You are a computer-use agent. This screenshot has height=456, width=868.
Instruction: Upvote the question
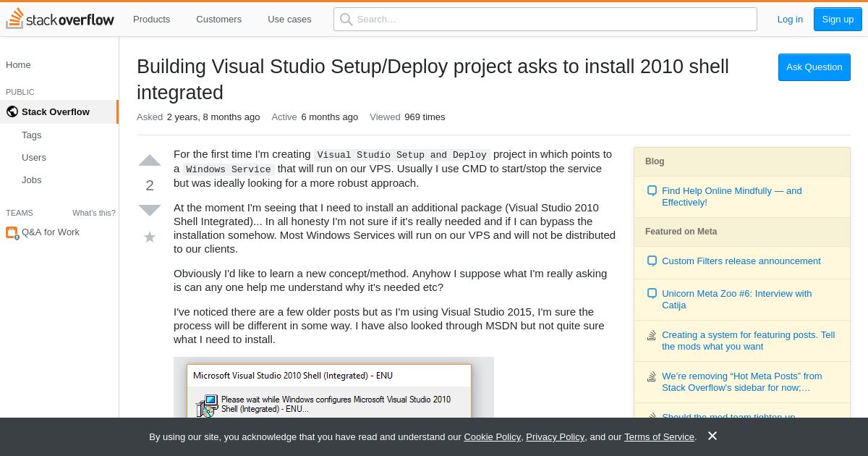150,161
